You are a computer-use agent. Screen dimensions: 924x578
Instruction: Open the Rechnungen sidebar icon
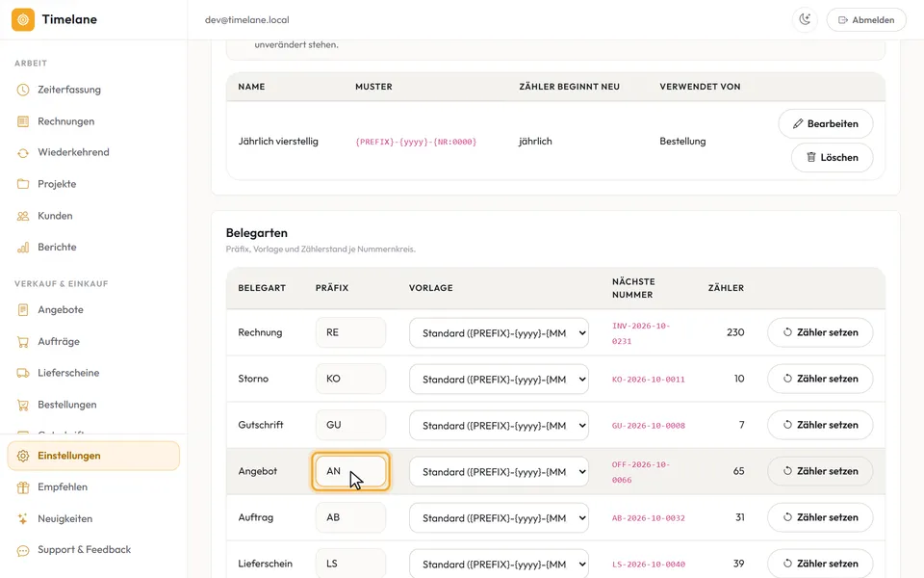[x=23, y=121]
